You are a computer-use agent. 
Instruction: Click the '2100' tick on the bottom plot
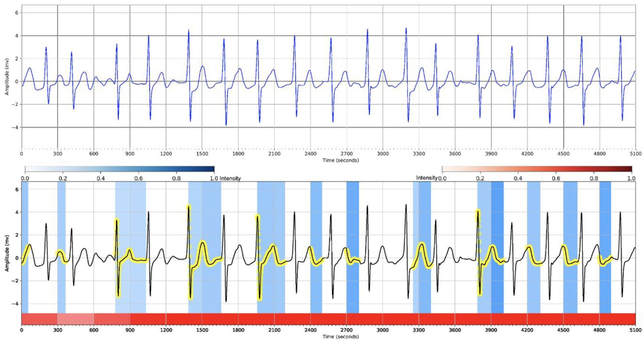point(274,330)
